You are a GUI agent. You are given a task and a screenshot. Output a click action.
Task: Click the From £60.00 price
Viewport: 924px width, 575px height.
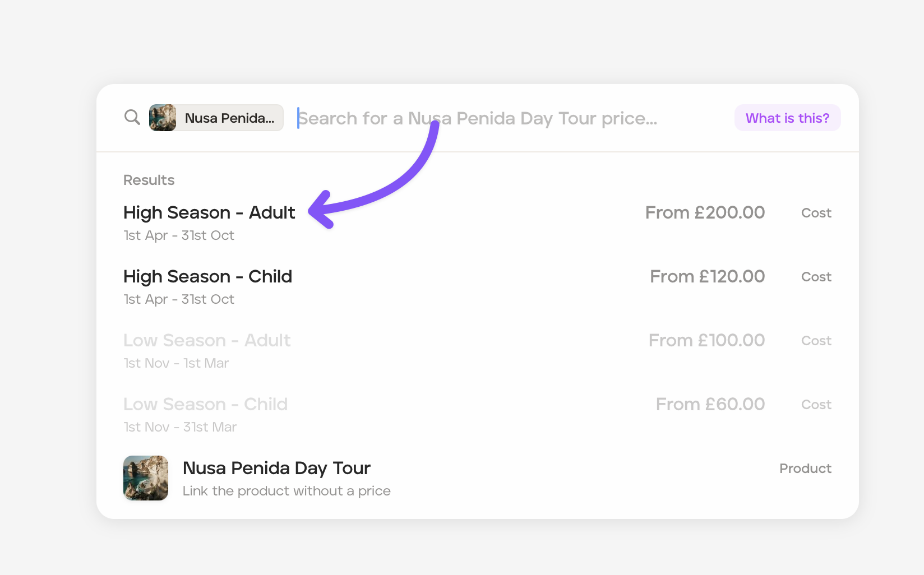click(x=710, y=405)
